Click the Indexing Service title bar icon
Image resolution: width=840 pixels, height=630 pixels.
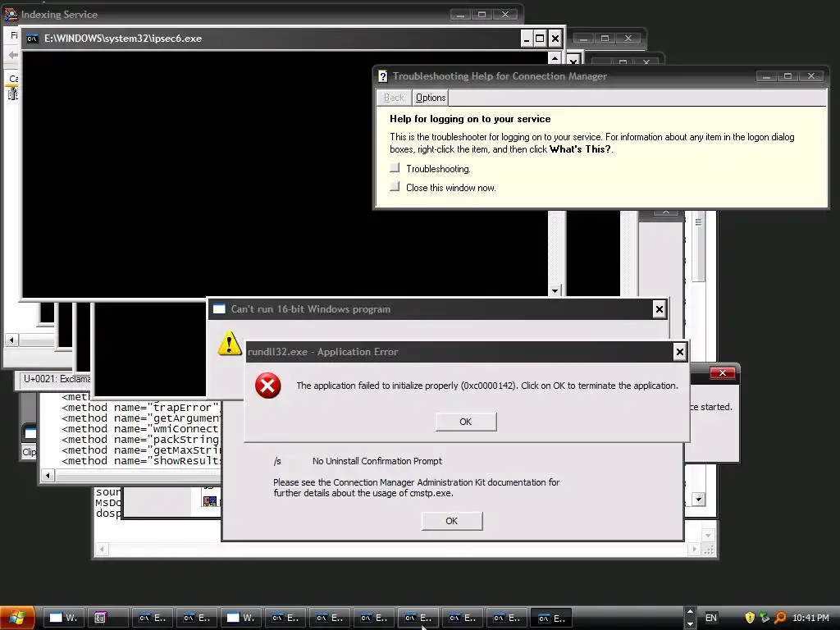coord(11,15)
